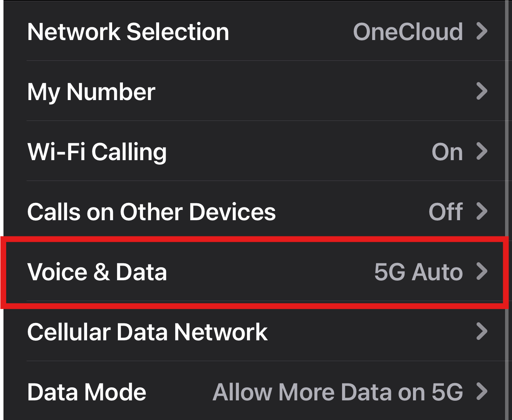512x420 pixels.
Task: Tap the 5G Auto value
Action: pyautogui.click(x=418, y=272)
